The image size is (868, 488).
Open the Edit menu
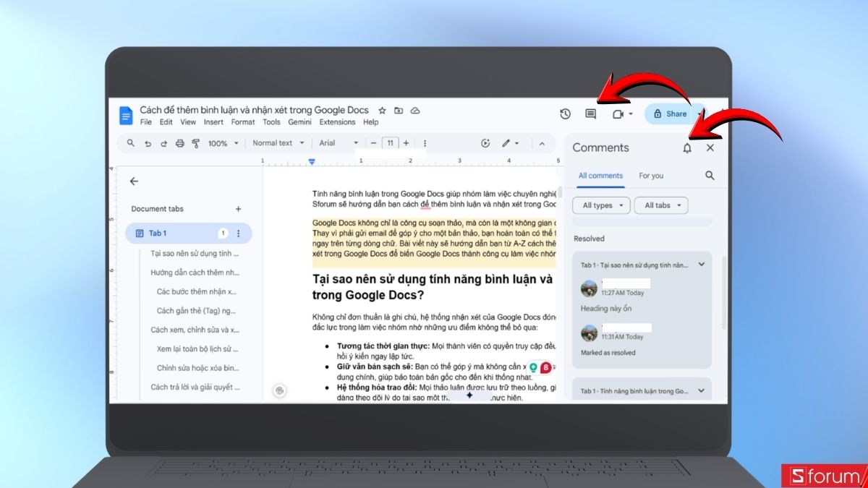click(x=166, y=122)
